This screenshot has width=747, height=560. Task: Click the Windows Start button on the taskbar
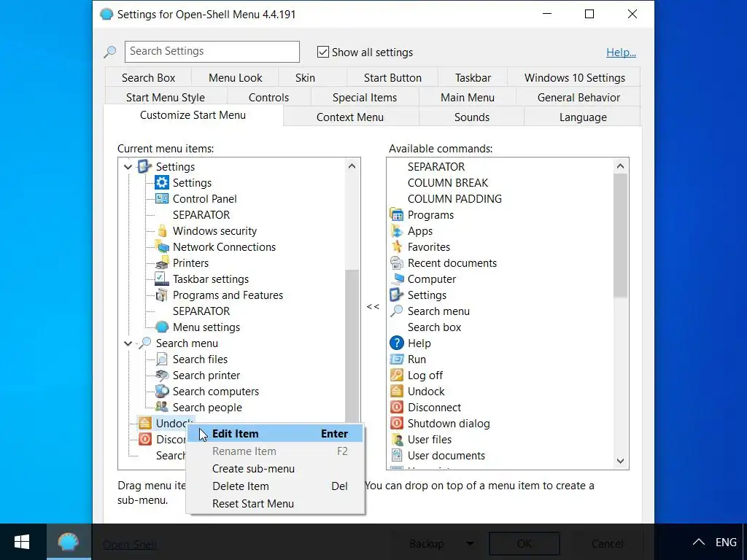(x=22, y=542)
